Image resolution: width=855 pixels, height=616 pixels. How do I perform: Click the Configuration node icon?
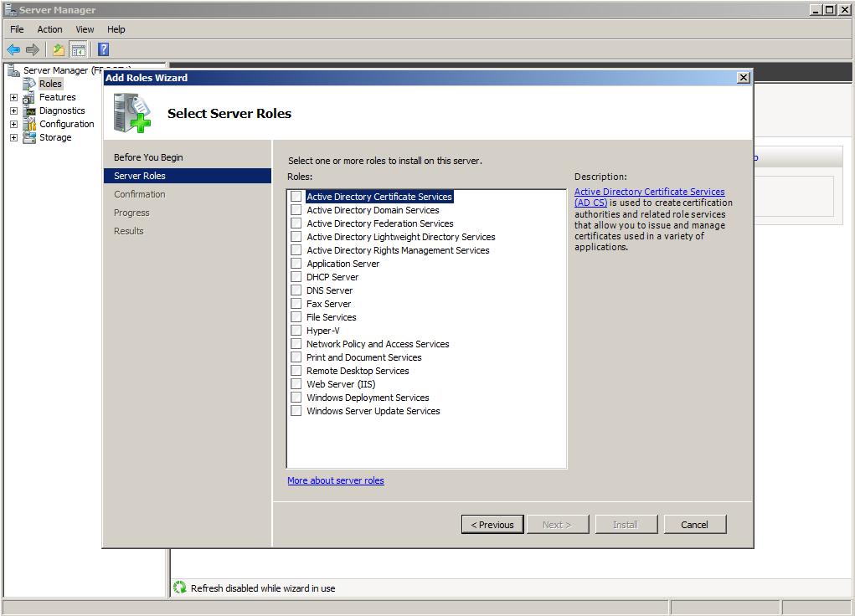(x=29, y=124)
